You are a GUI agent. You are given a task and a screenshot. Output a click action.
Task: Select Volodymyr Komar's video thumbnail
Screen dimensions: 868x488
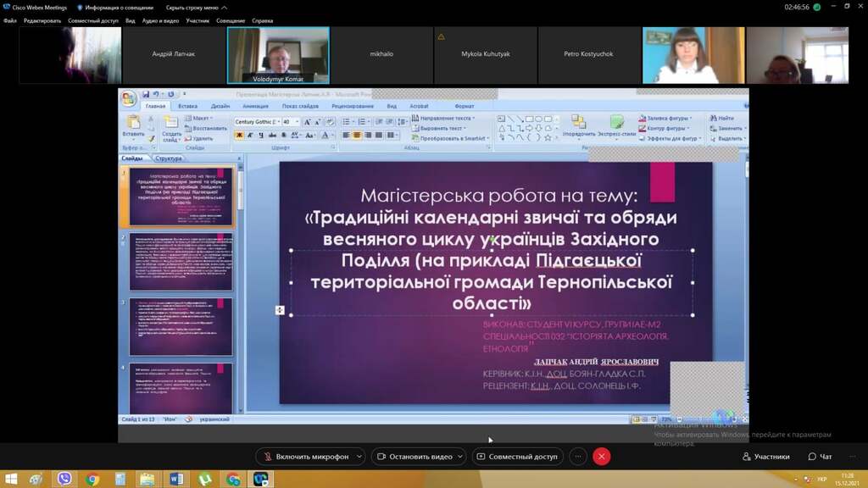tap(278, 55)
